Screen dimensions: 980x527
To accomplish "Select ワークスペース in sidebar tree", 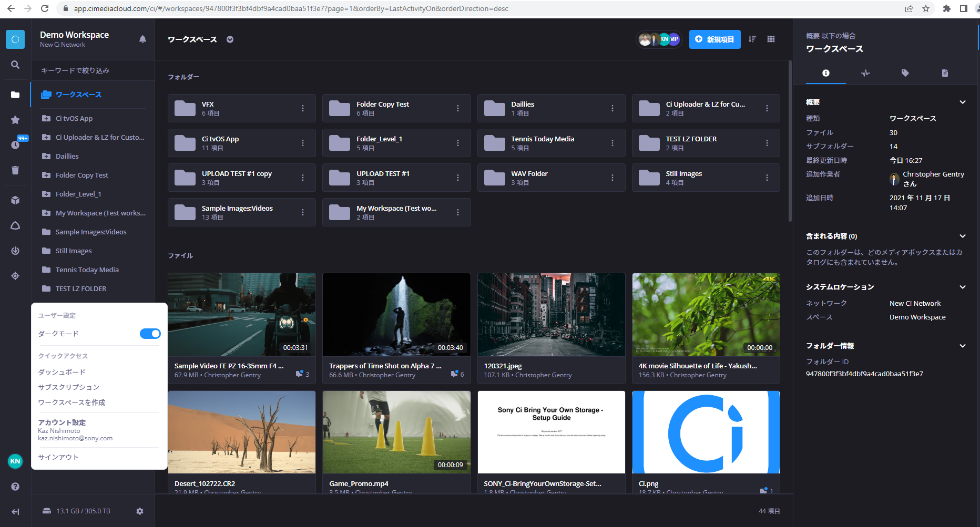I will (x=78, y=95).
